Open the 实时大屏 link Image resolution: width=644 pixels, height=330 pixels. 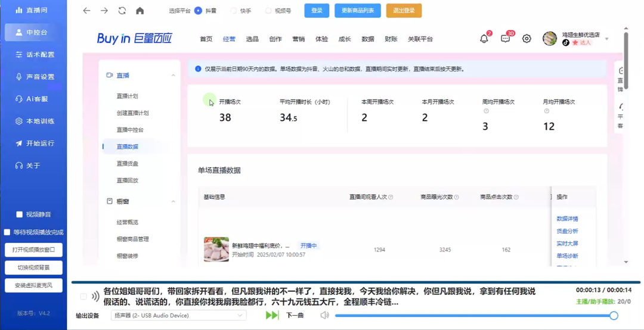coord(567,244)
